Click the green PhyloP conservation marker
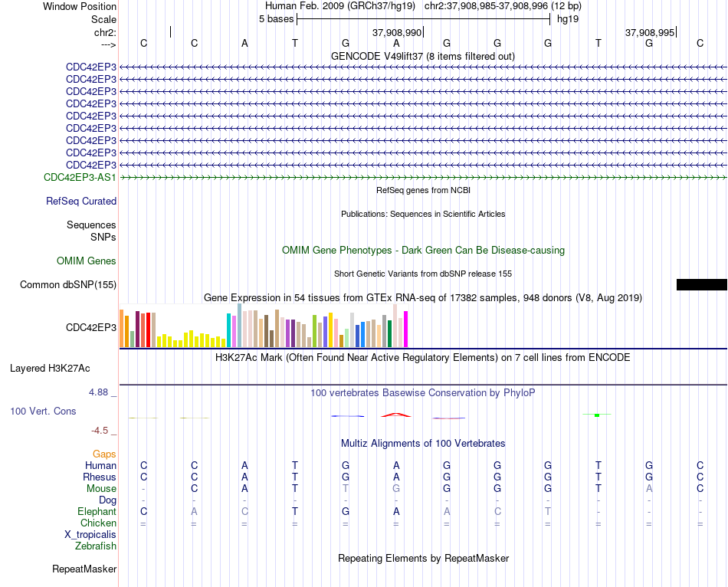This screenshot has height=587, width=728. coord(597,415)
